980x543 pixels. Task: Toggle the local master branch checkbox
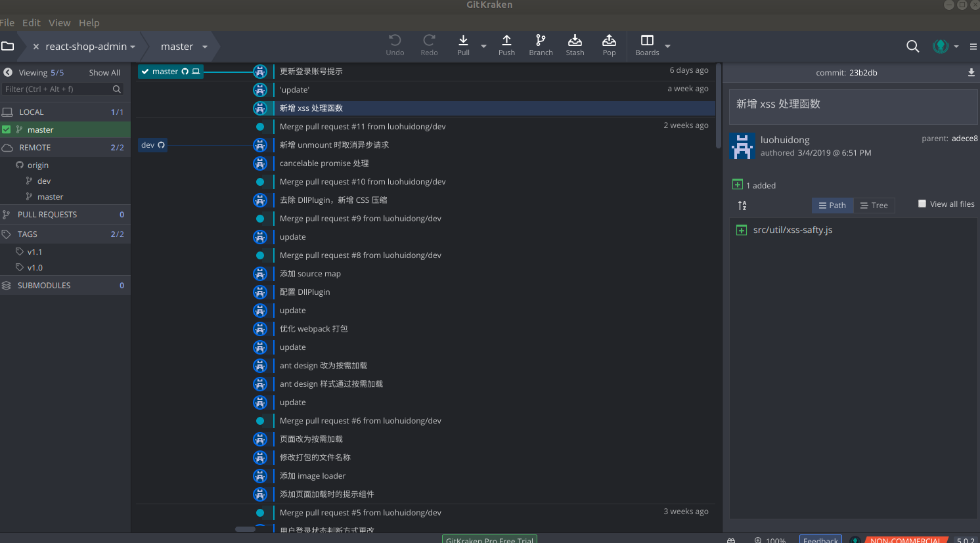(x=7, y=129)
